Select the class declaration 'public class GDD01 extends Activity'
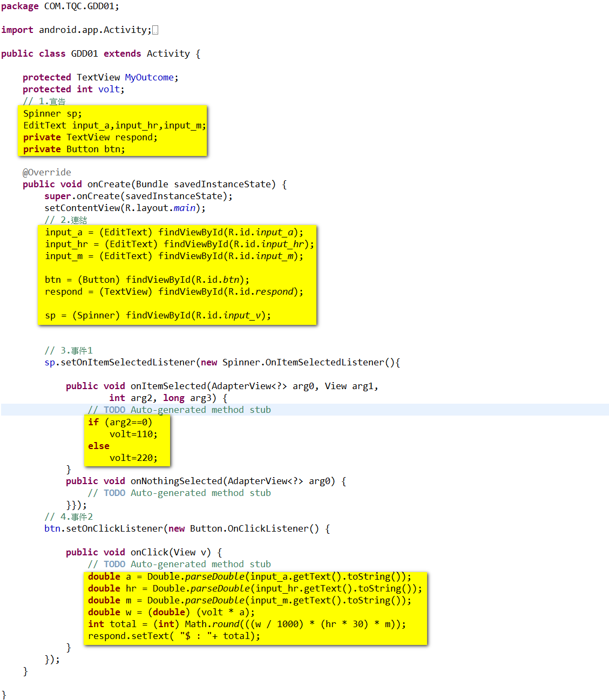The image size is (609, 700). pos(96,54)
